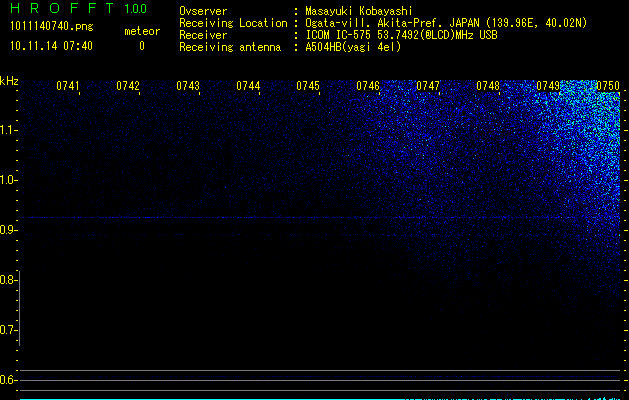
Task: Click the 1.0 kHz axis label
Action: click(x=8, y=180)
